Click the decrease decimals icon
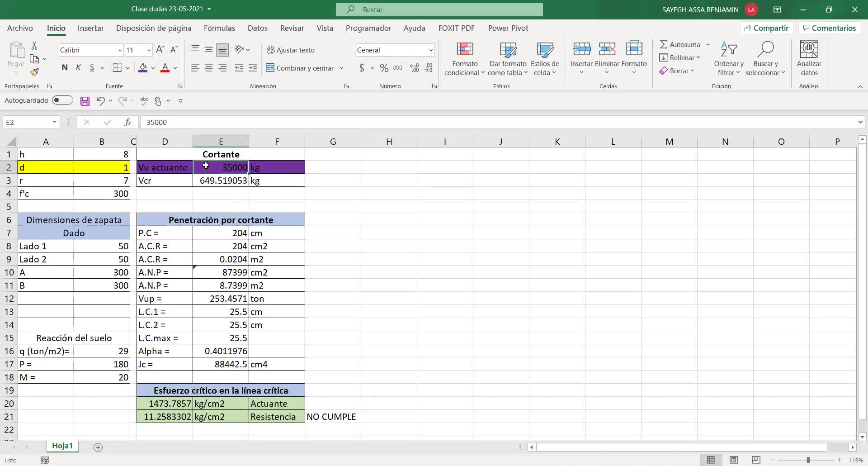868x466 pixels. [x=429, y=68]
